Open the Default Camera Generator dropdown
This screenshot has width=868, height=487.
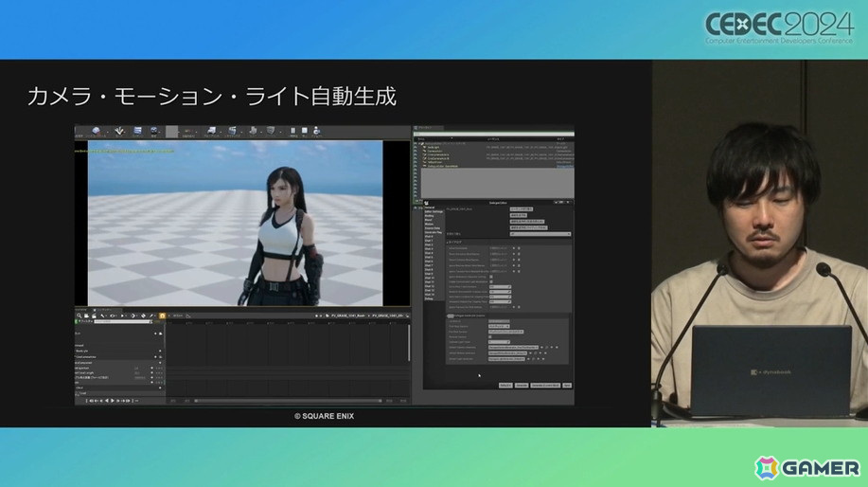click(513, 348)
